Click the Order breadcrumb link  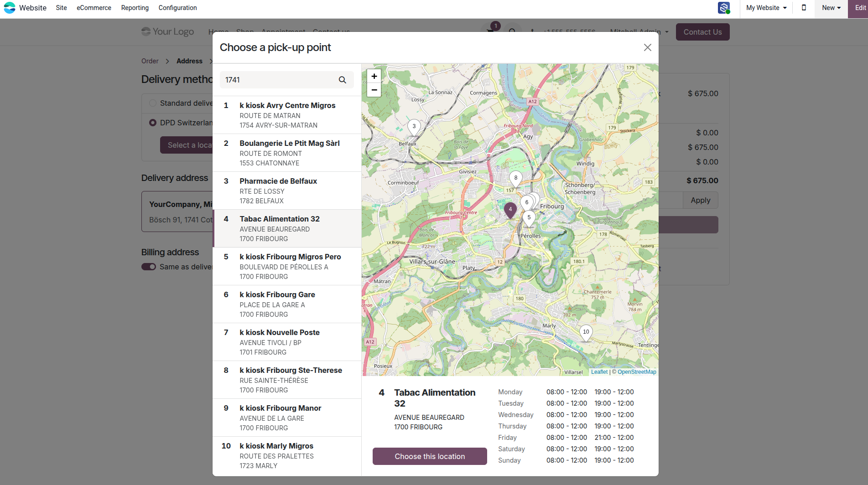coord(150,61)
